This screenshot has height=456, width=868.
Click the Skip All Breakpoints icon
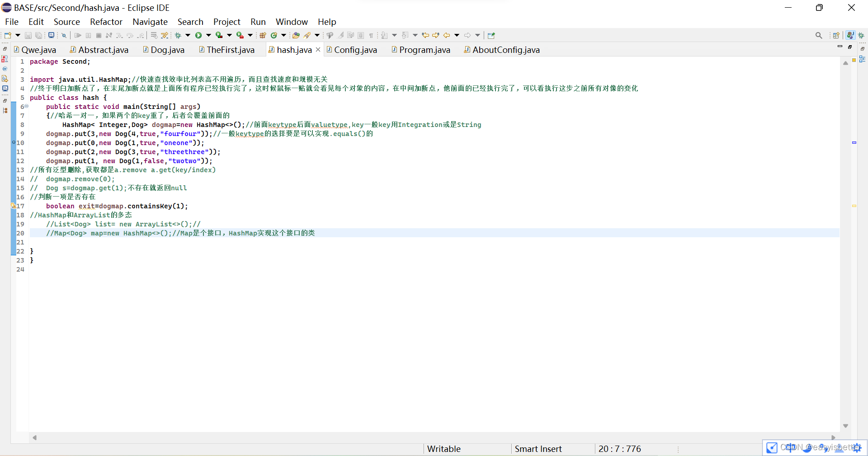pos(64,35)
